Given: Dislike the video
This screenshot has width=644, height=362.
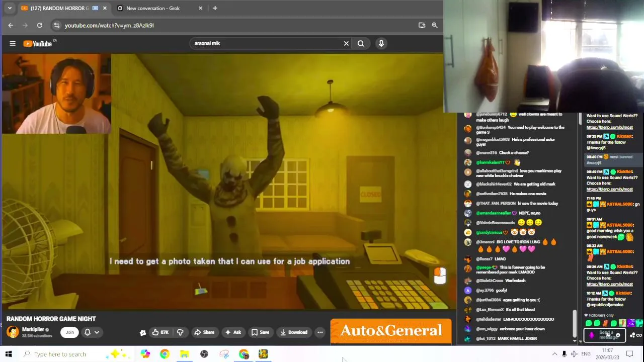Looking at the screenshot, I should pyautogui.click(x=180, y=332).
